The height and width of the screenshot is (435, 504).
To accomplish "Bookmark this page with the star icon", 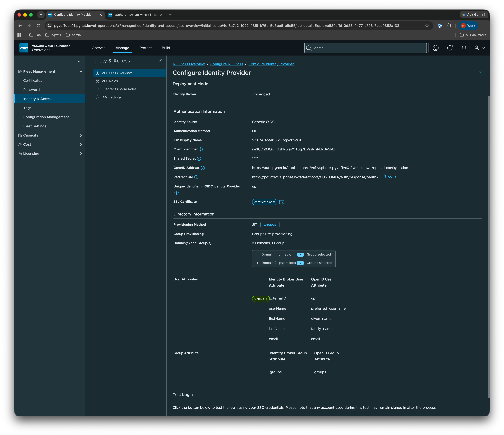I will (427, 26).
